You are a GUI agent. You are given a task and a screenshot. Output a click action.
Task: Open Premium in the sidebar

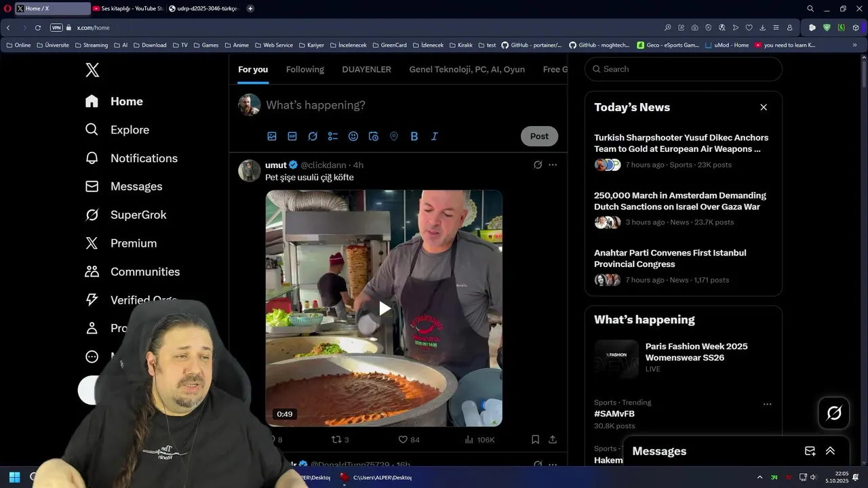tap(121, 243)
